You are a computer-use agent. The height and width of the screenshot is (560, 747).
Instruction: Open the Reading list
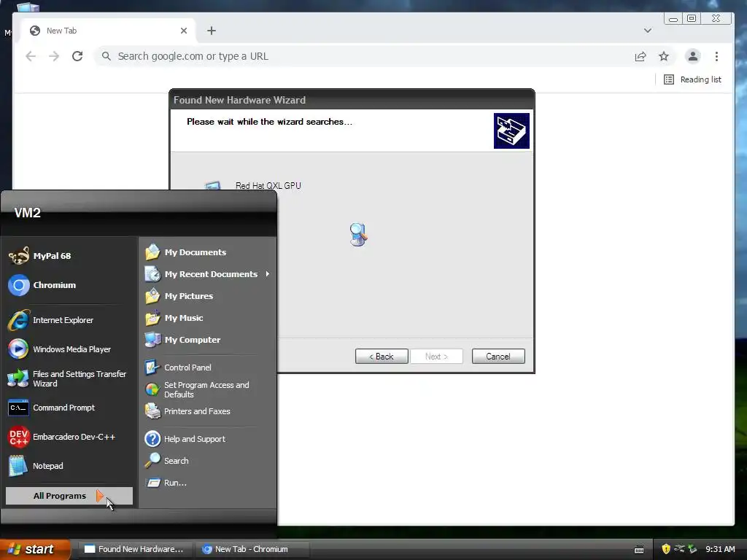(x=693, y=79)
